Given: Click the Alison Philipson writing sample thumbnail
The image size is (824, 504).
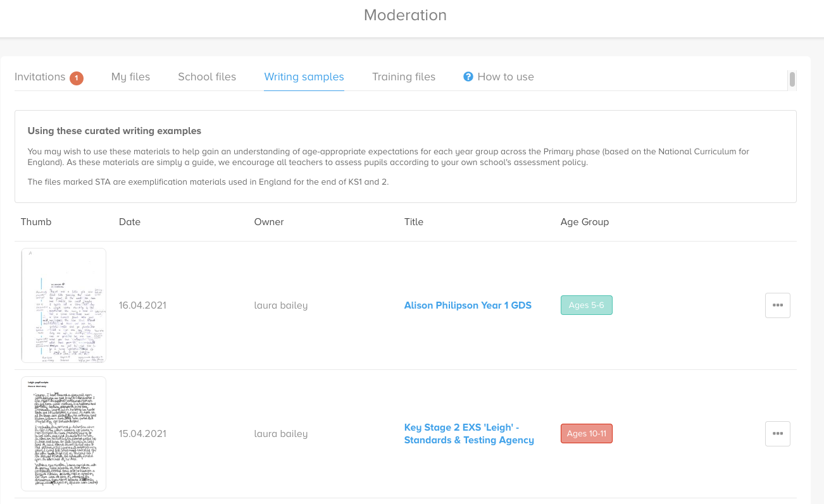Looking at the screenshot, I should click(63, 305).
